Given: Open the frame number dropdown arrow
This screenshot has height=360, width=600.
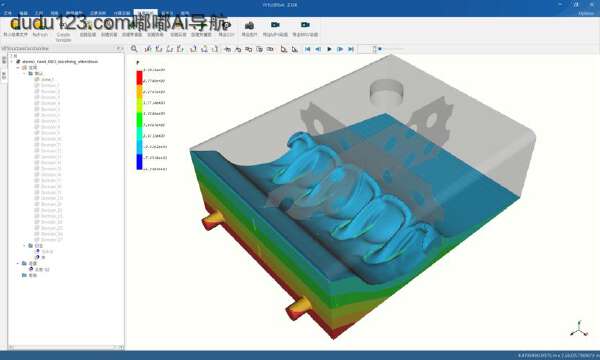Looking at the screenshot, I should (380, 49).
